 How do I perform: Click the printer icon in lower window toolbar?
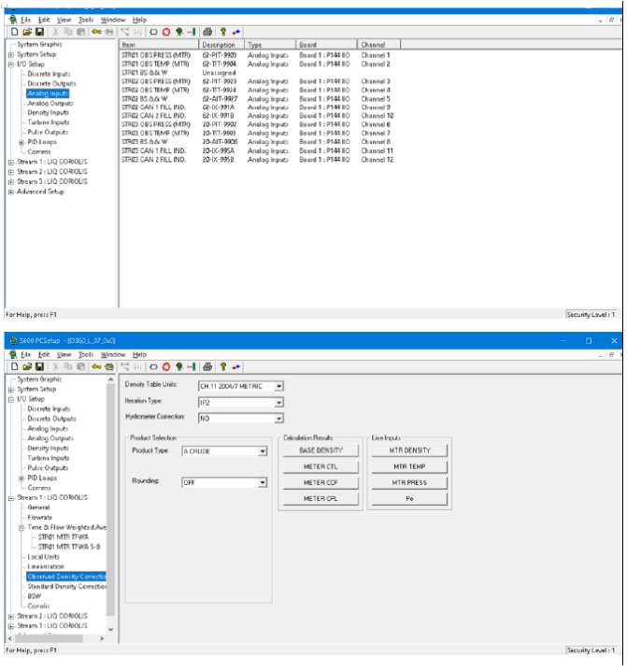pos(207,367)
